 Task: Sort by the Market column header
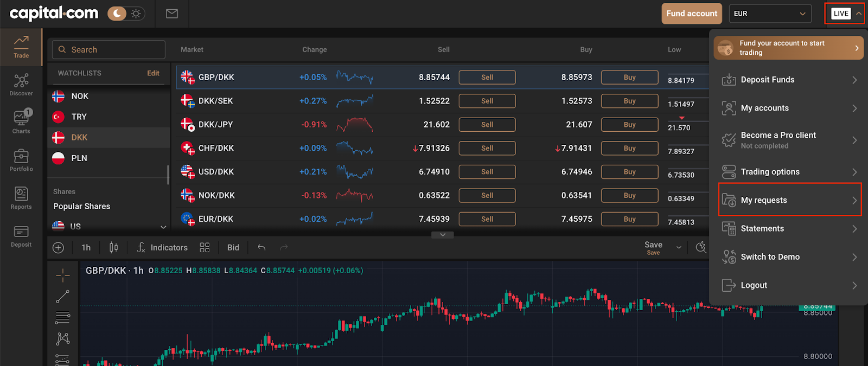click(192, 49)
